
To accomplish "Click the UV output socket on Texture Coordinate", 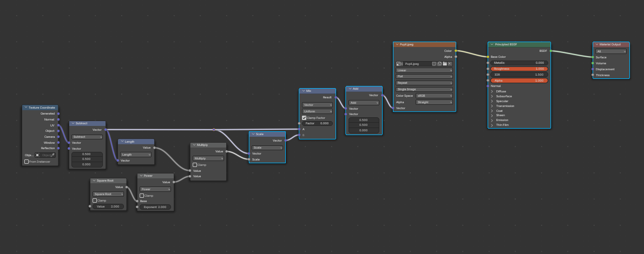I will click(58, 125).
